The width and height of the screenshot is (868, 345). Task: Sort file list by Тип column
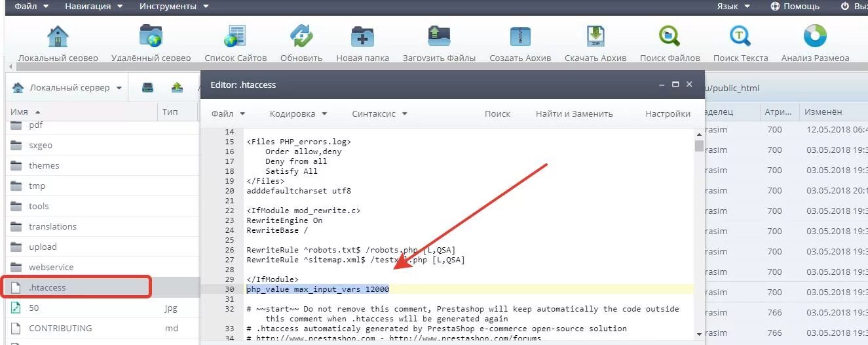tap(178, 112)
